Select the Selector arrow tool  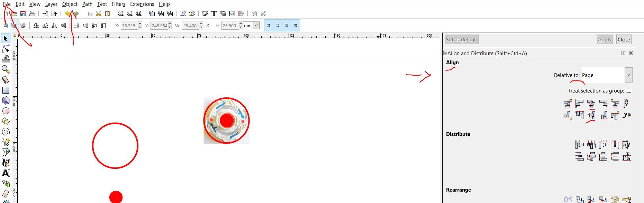pyautogui.click(x=6, y=38)
